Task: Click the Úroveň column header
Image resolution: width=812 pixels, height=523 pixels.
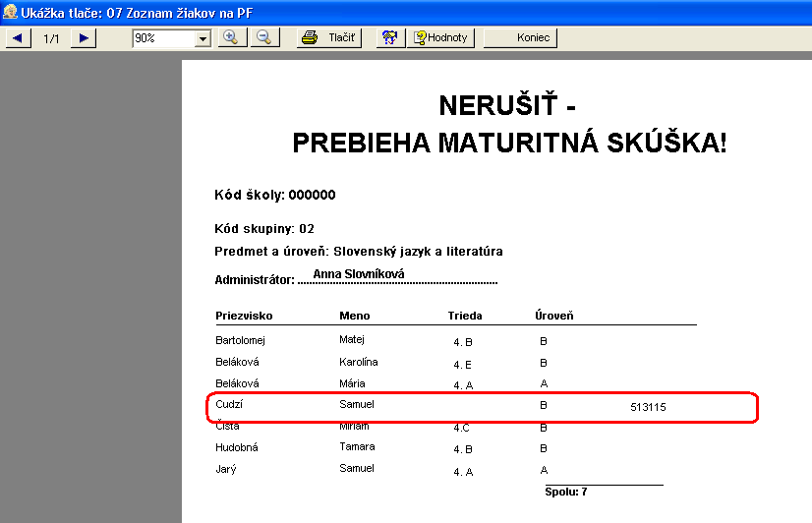Action: click(554, 315)
